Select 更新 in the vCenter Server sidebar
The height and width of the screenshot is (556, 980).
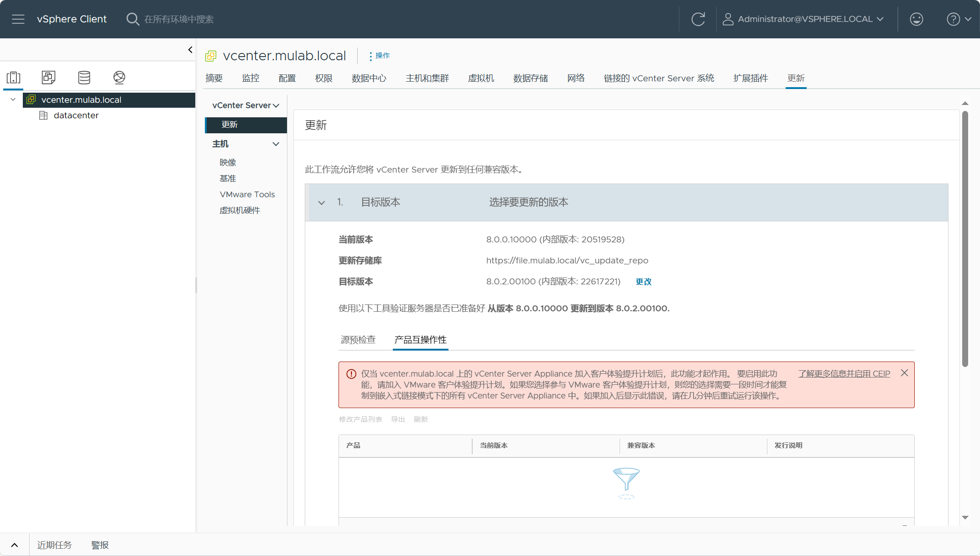point(246,125)
